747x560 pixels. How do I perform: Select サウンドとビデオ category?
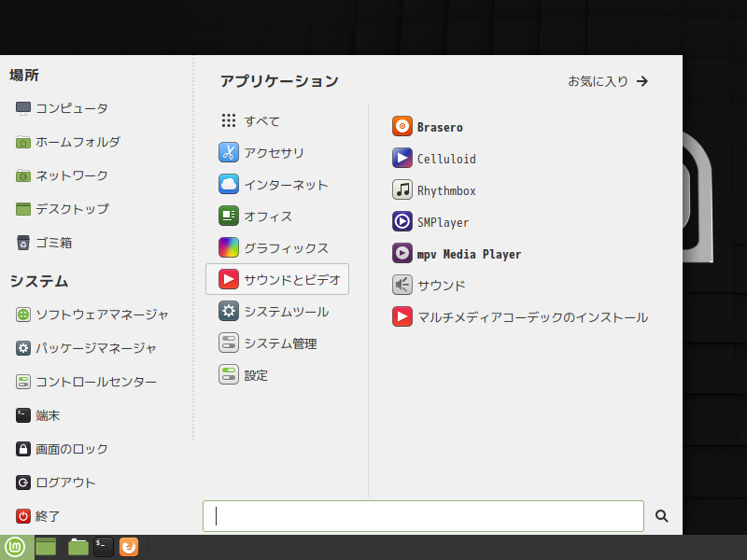[277, 279]
